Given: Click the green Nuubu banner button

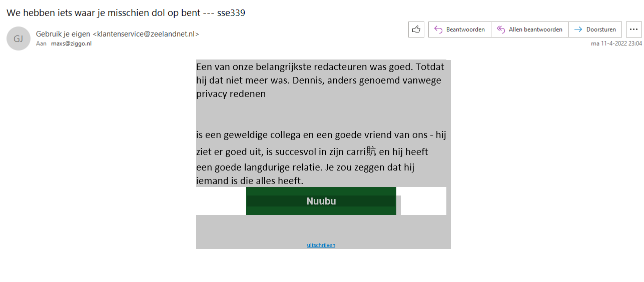Looking at the screenshot, I should (321, 201).
